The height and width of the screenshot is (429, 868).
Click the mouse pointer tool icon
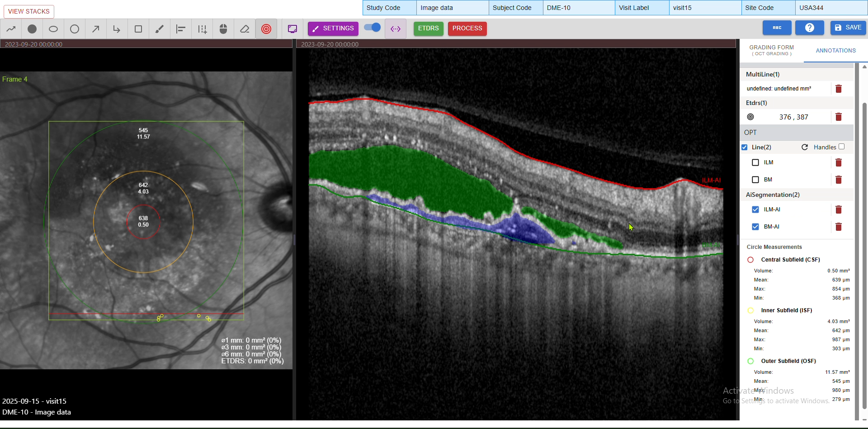(x=223, y=29)
